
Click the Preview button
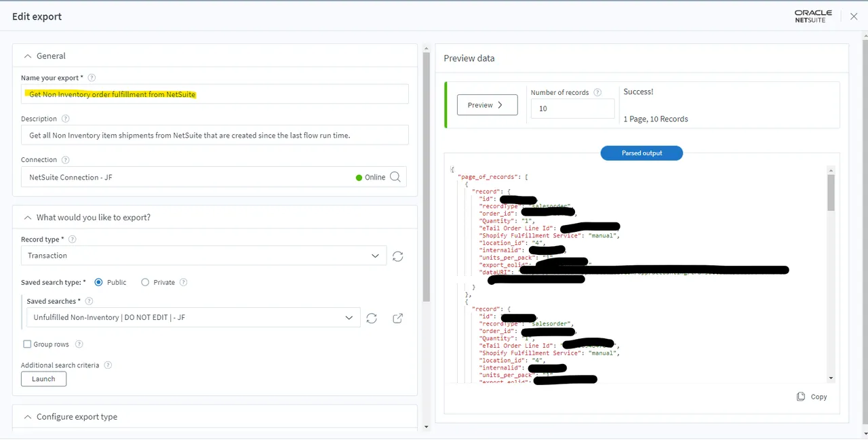tap(487, 105)
